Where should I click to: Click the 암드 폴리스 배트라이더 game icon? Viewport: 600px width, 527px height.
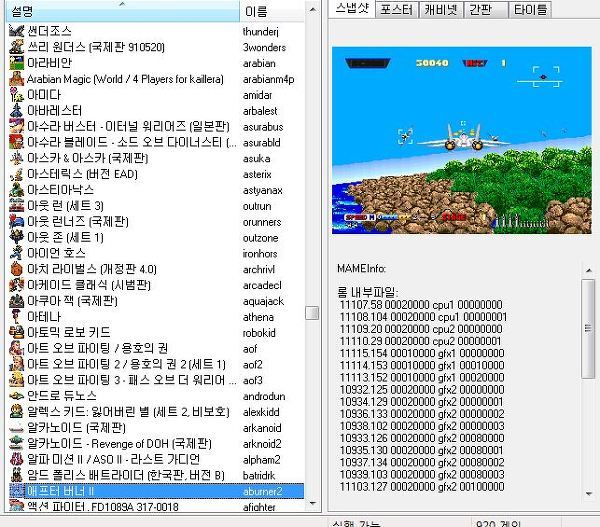pos(16,476)
